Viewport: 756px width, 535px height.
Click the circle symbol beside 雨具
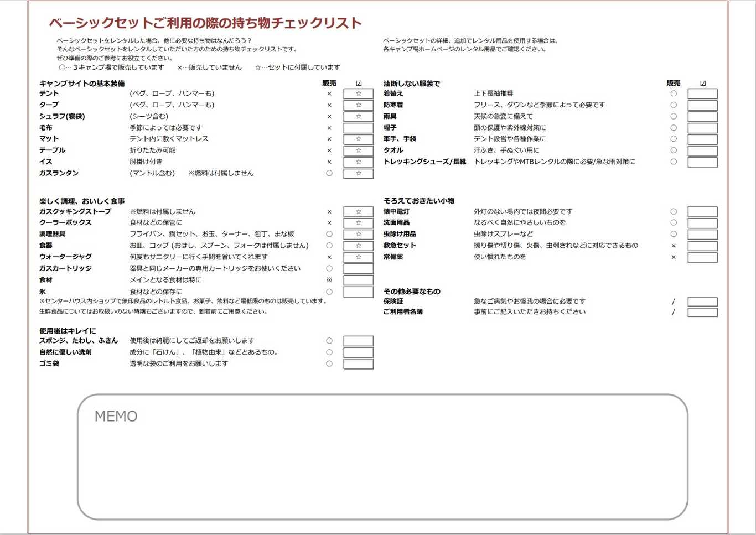pos(674,116)
